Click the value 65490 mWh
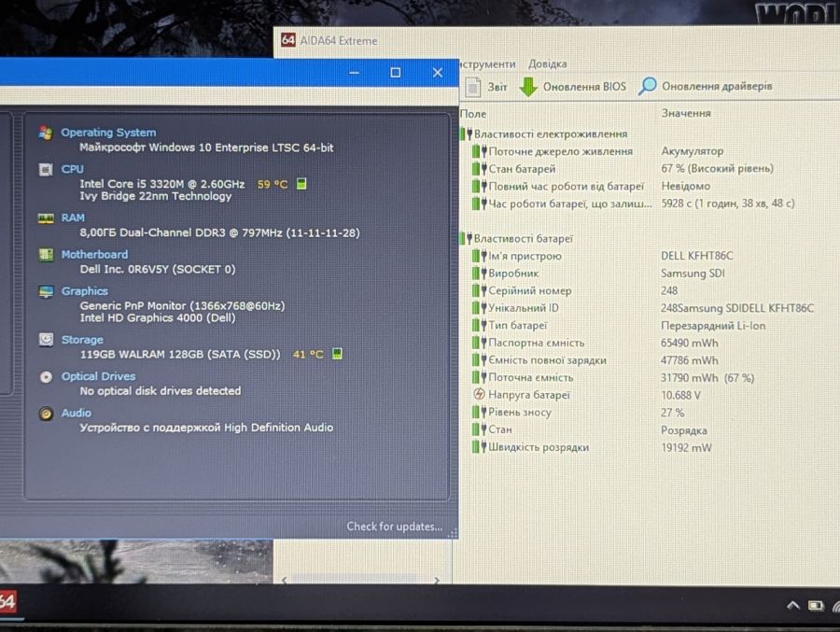Viewport: 840px width, 632px height. coord(690,343)
